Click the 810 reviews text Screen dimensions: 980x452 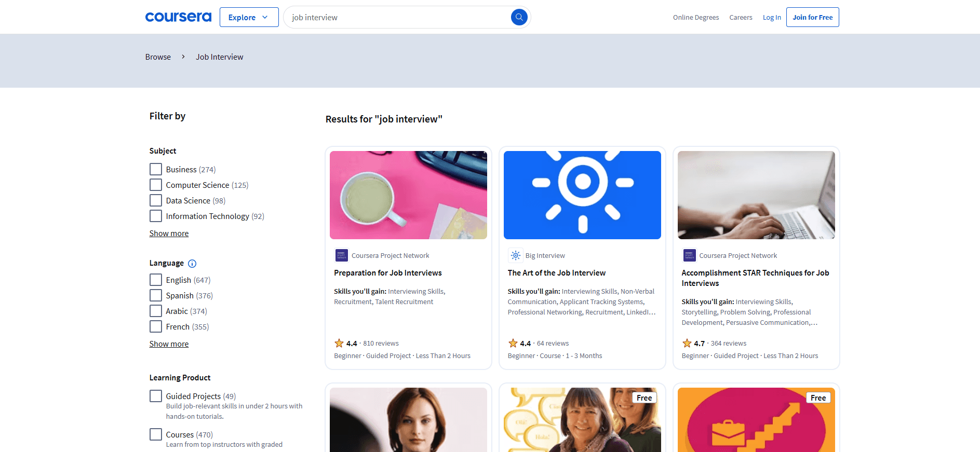point(381,344)
